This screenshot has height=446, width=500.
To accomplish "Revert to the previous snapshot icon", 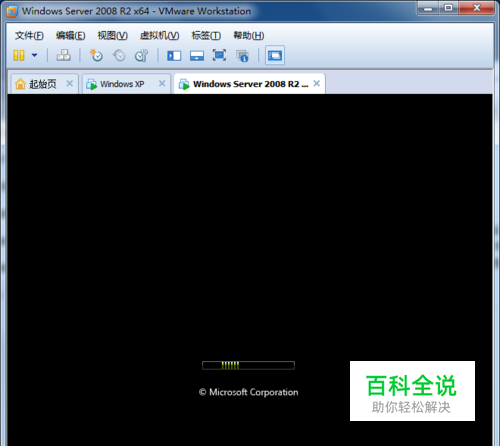I will tap(119, 55).
